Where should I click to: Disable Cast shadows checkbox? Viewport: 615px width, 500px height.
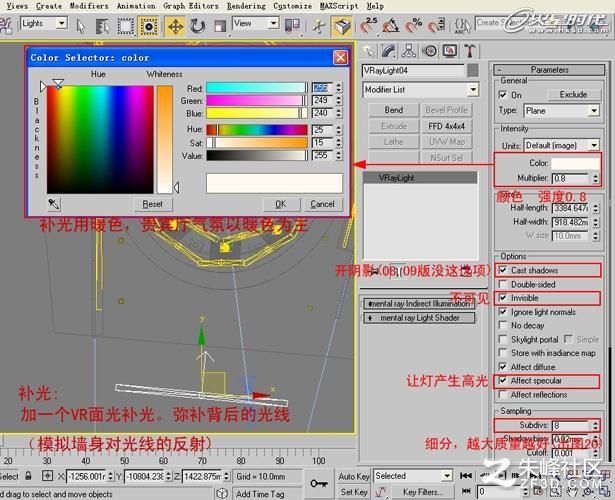[502, 270]
